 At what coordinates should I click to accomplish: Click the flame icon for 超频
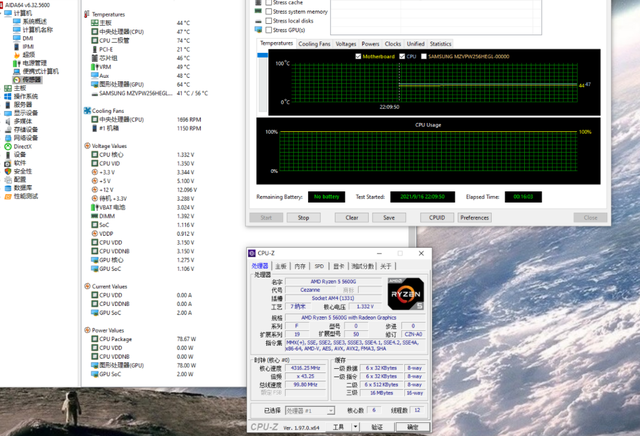[17, 55]
